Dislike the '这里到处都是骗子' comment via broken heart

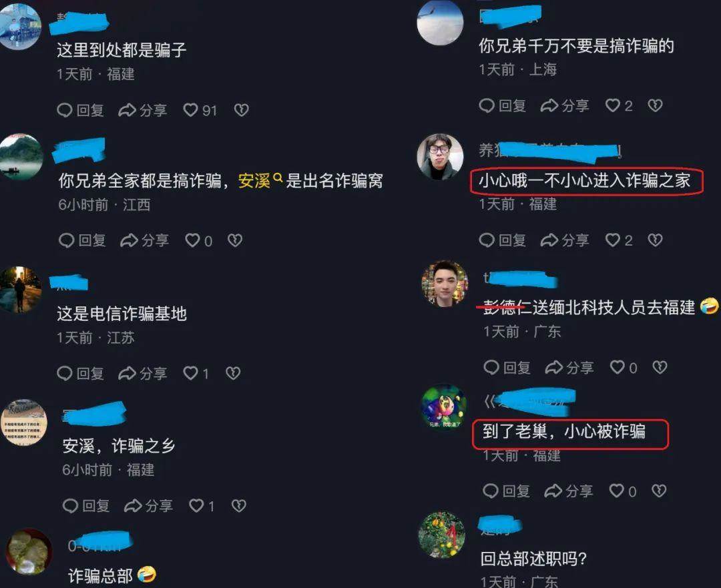point(242,110)
